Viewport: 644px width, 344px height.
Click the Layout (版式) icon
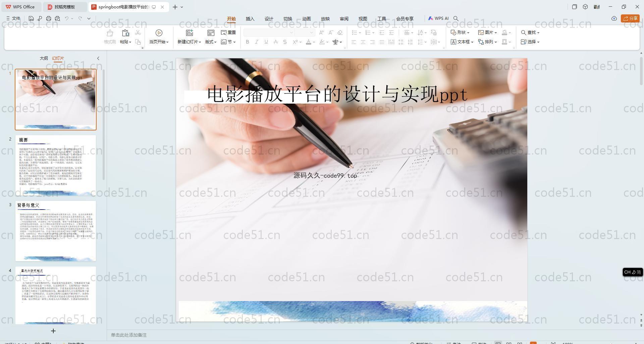pyautogui.click(x=211, y=33)
